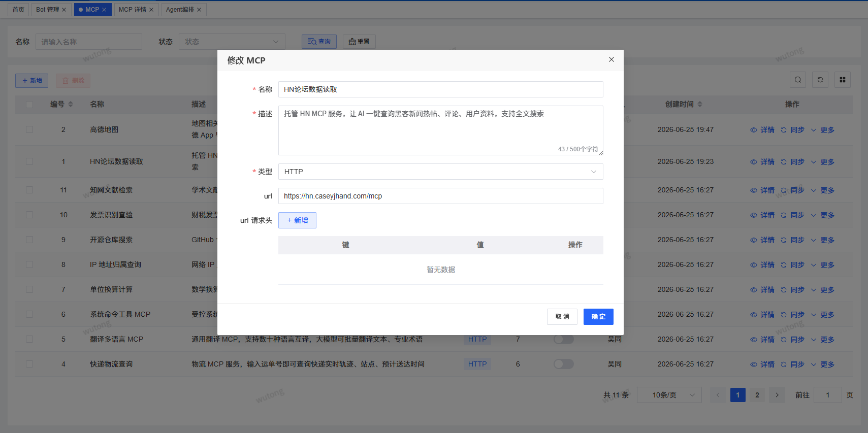Click the 前往 page number input
The height and width of the screenshot is (433, 868).
click(828, 395)
